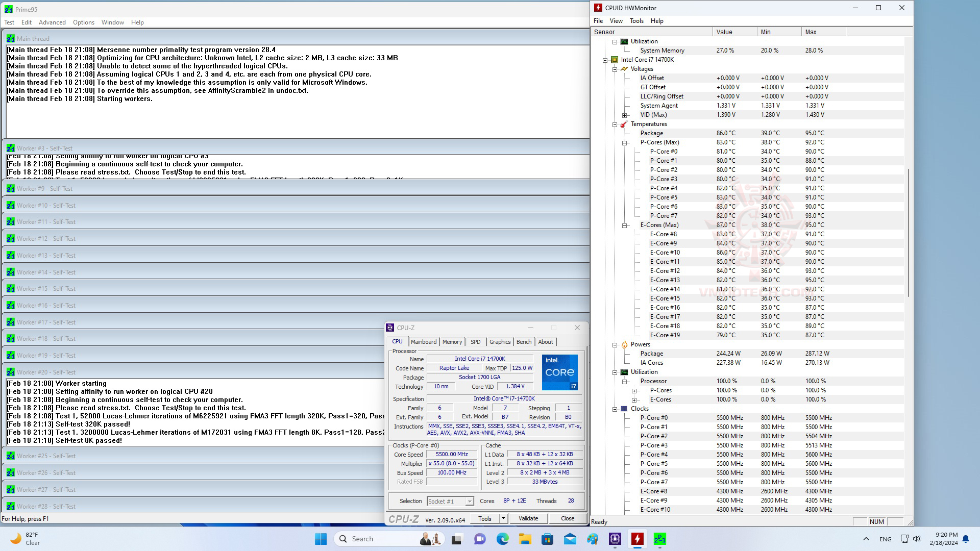
Task: Click the Worker #20 Self-Test window icon
Action: pyautogui.click(x=10, y=372)
